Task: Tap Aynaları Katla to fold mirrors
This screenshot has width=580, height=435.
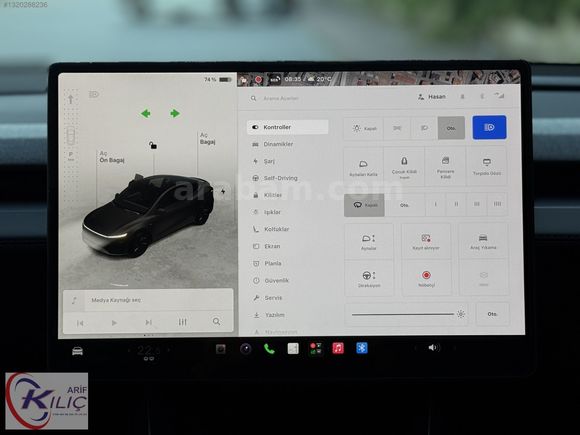Action: (x=363, y=167)
